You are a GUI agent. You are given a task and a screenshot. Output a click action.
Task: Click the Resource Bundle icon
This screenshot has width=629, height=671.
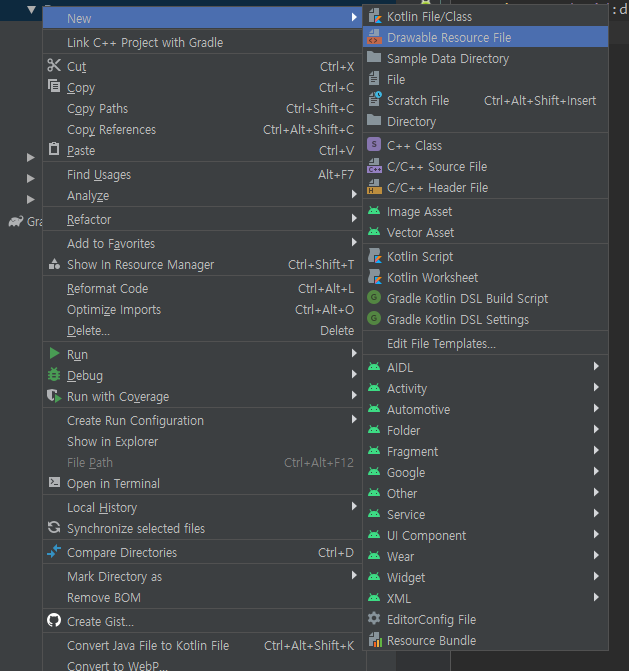pos(375,640)
